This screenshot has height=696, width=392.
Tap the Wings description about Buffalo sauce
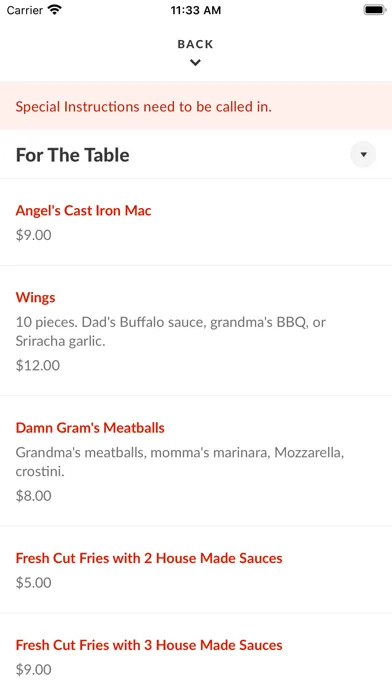click(x=171, y=332)
